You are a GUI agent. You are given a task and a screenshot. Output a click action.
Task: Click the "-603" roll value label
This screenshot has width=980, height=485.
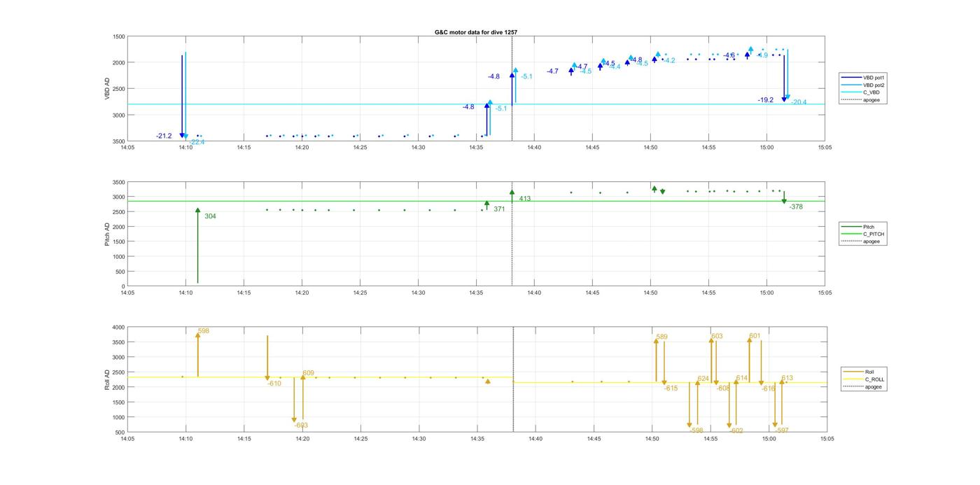[x=301, y=425]
